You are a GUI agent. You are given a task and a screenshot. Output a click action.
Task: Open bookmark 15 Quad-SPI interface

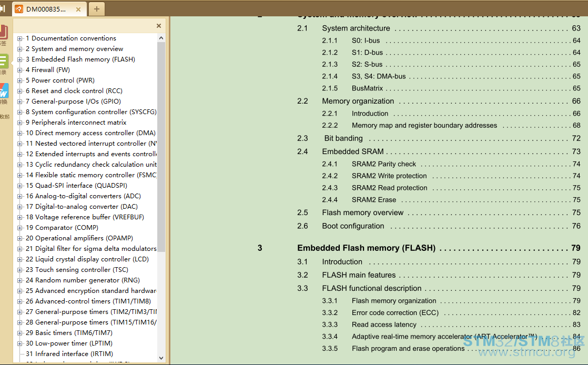click(x=76, y=185)
